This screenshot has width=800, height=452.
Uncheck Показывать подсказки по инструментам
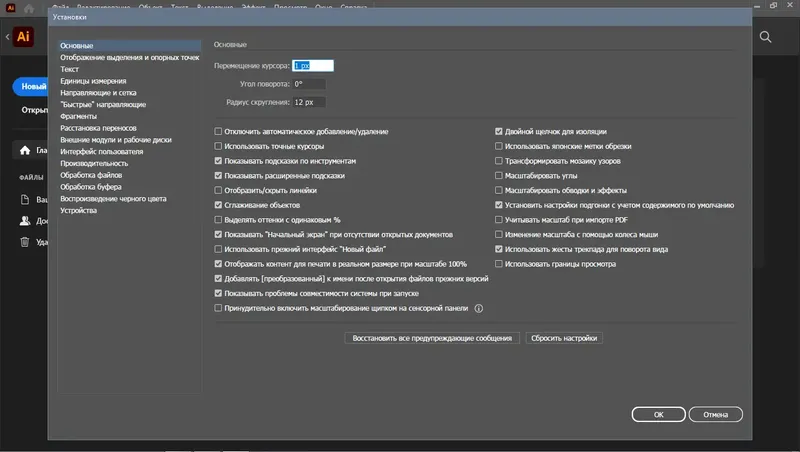(x=218, y=161)
